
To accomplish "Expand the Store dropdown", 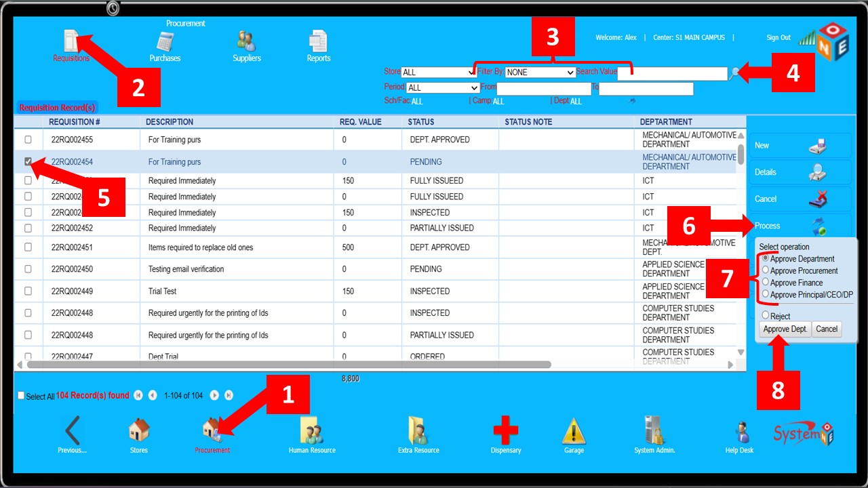I will [x=439, y=72].
